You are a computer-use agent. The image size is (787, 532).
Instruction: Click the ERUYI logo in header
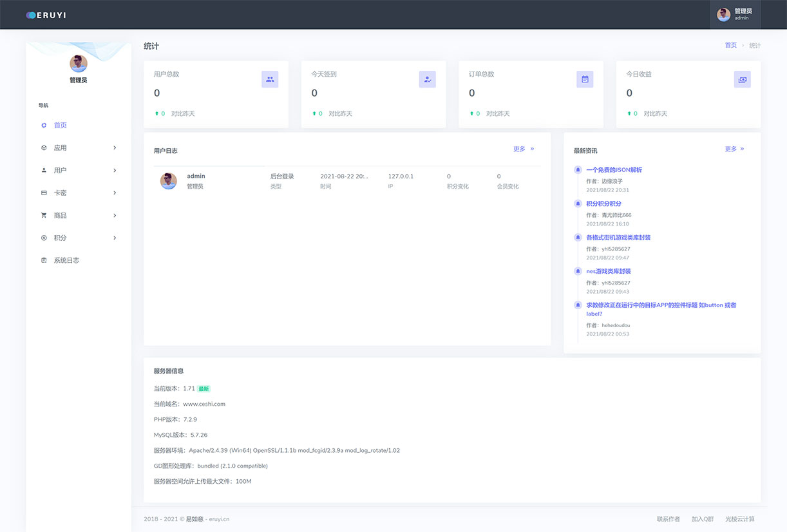coord(46,15)
